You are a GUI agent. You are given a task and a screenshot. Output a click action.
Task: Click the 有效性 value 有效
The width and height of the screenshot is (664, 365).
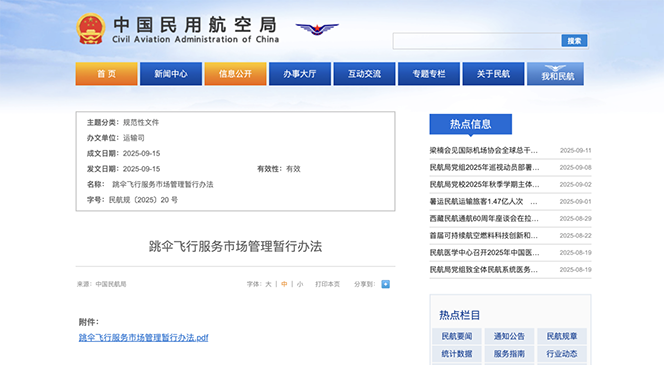(293, 169)
